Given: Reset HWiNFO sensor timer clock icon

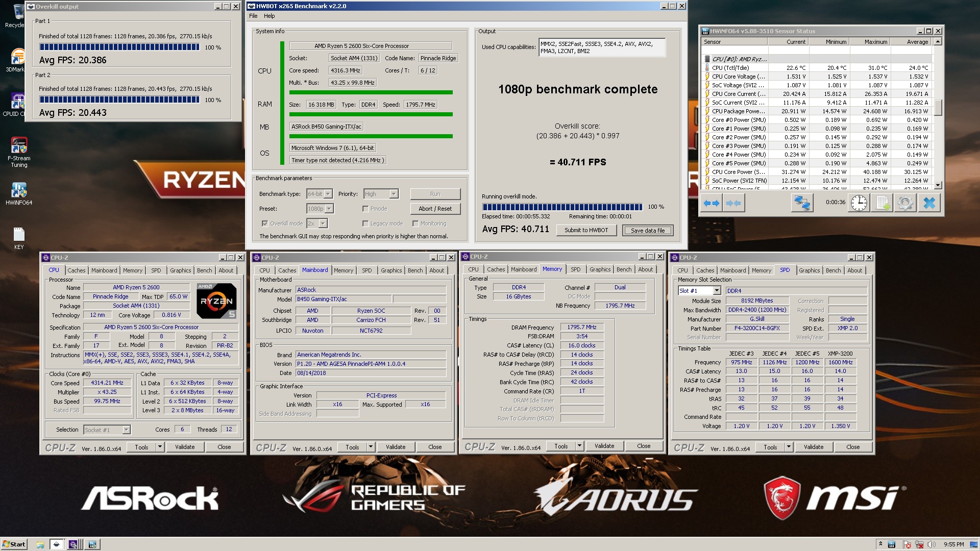Looking at the screenshot, I should coord(859,203).
